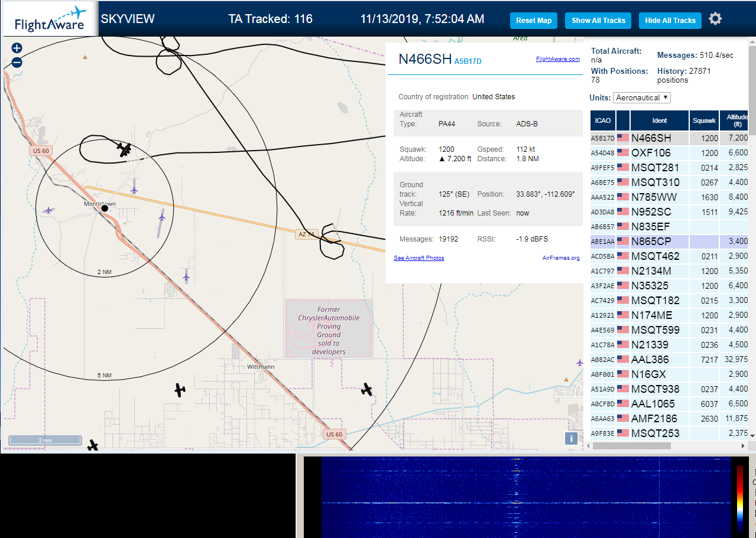Select the N16GX aircraft row

tap(669, 374)
